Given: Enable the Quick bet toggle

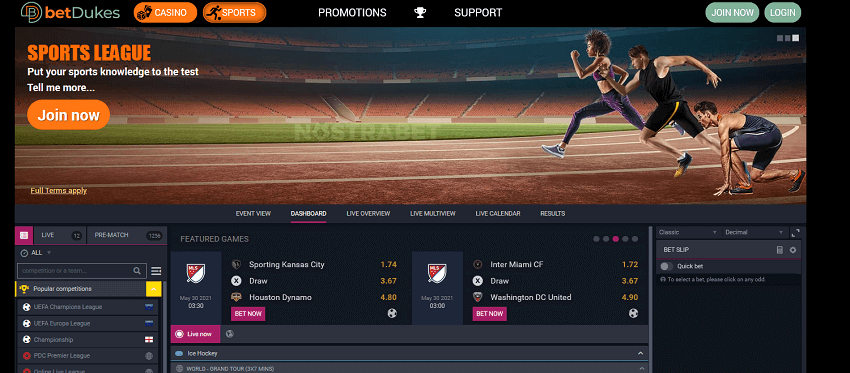Looking at the screenshot, I should (667, 266).
